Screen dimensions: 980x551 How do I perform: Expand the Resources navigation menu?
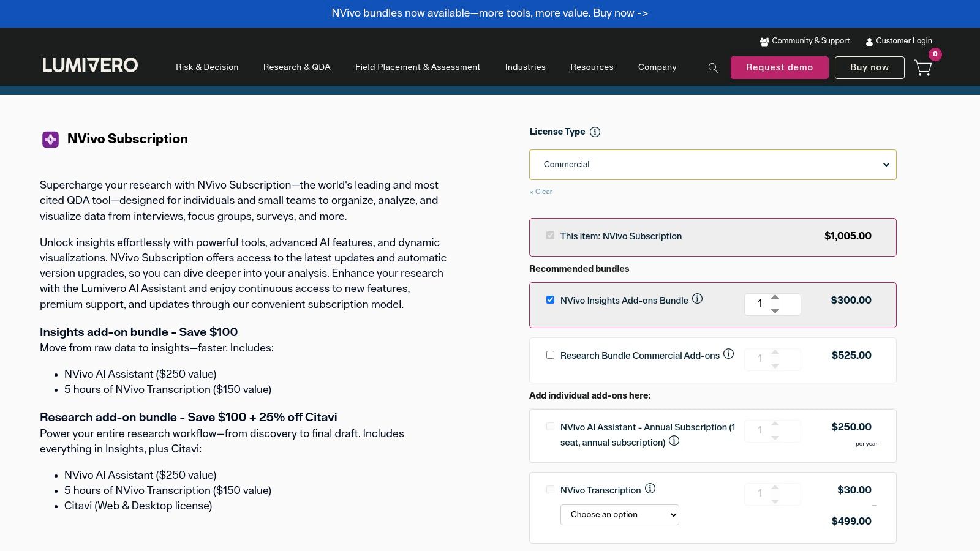click(592, 67)
